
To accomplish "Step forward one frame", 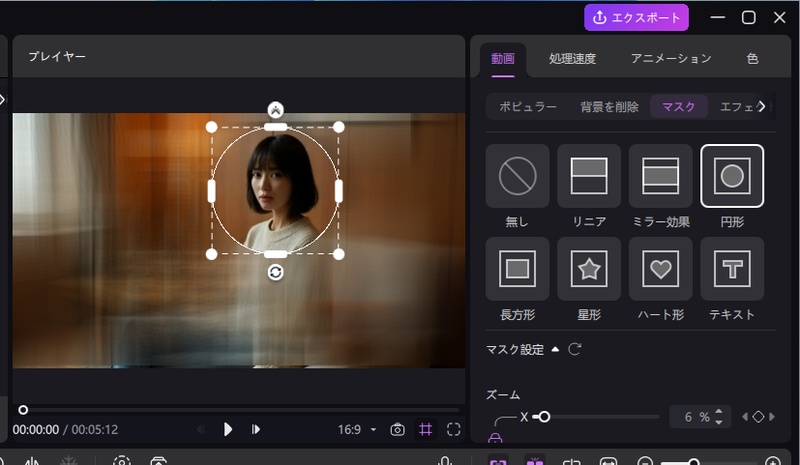I will coord(256,429).
